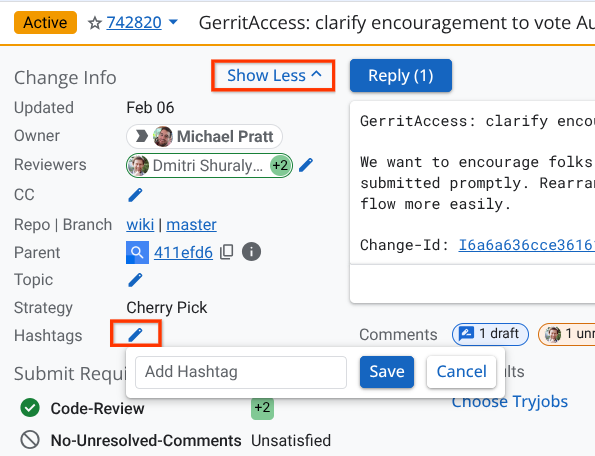Click the Michael Pratt owner chip
This screenshot has width=595, height=456.
[x=205, y=137]
